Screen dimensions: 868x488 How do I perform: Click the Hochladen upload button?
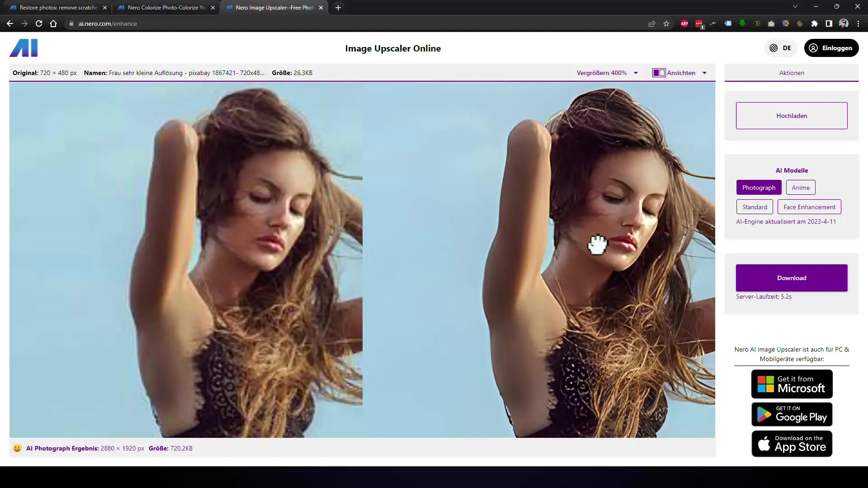(x=792, y=116)
